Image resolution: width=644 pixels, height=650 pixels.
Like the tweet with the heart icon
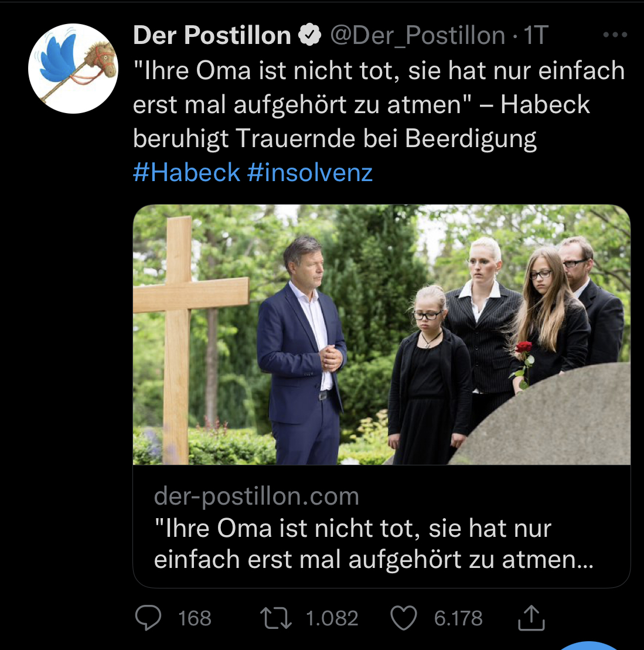point(404,618)
